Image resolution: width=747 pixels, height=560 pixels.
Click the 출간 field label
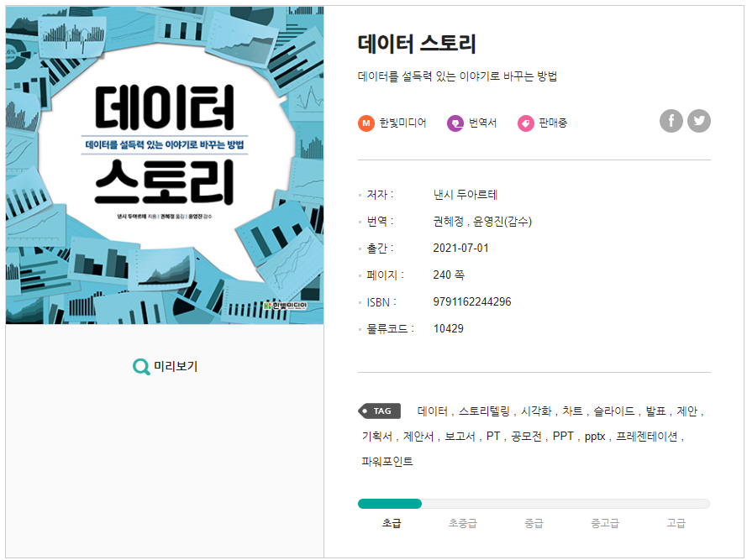tap(380, 248)
